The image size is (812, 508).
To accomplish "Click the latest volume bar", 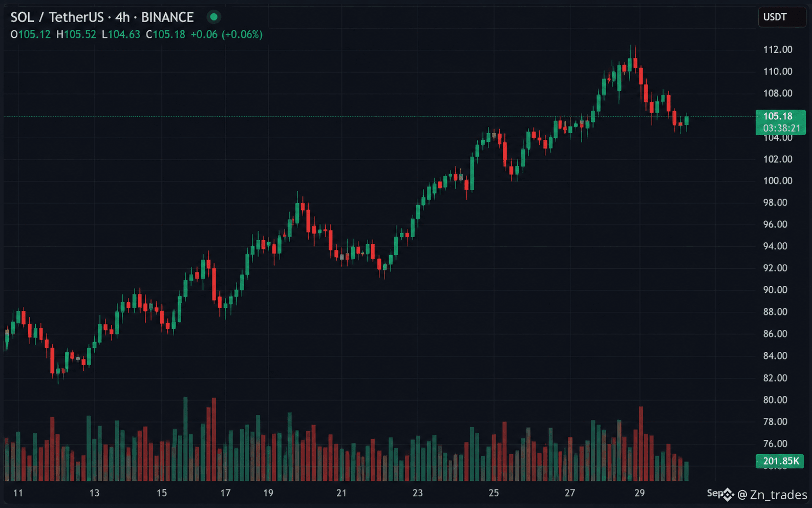I will pyautogui.click(x=686, y=471).
